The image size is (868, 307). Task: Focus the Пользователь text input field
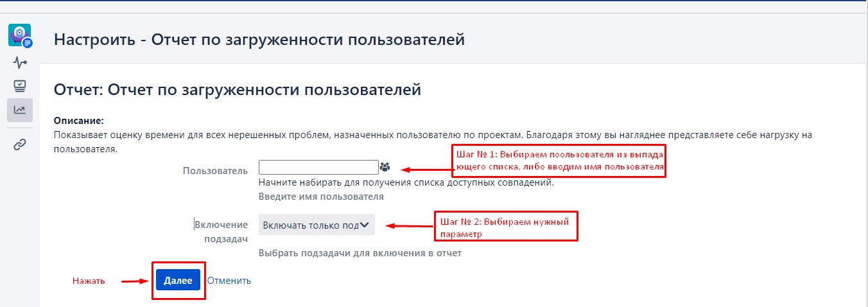pyautogui.click(x=318, y=167)
